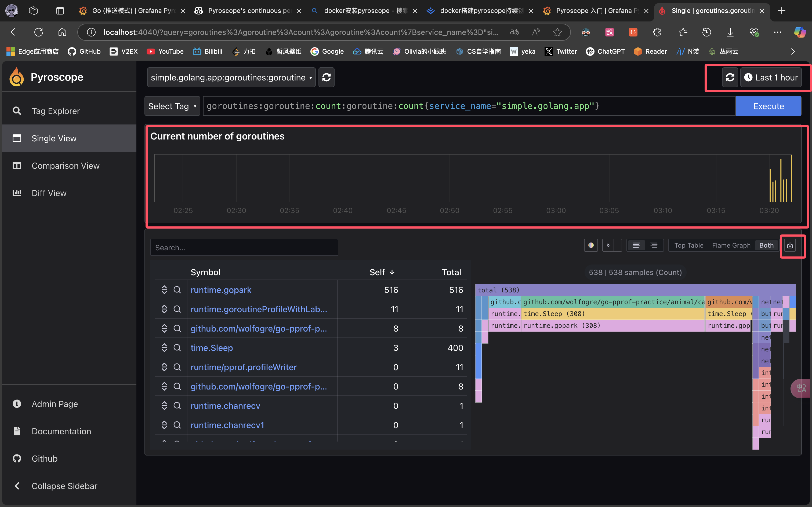Switch view to Flame Graph only
The width and height of the screenshot is (812, 507).
point(731,245)
